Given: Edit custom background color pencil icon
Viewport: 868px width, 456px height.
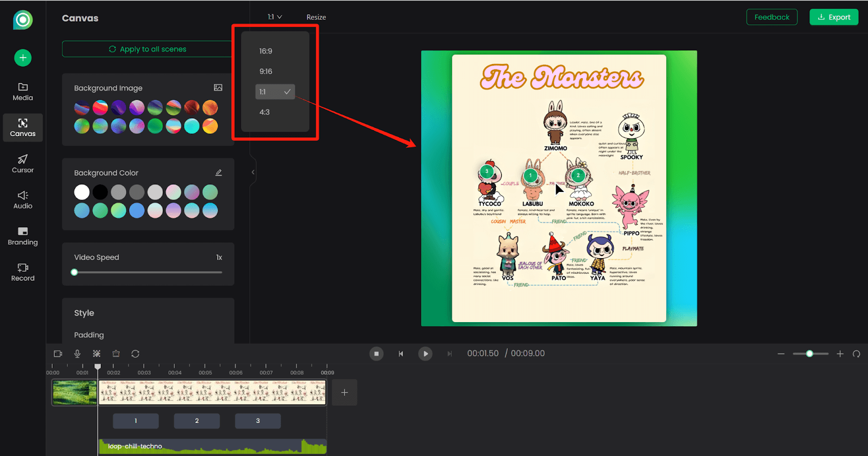Looking at the screenshot, I should tap(219, 172).
